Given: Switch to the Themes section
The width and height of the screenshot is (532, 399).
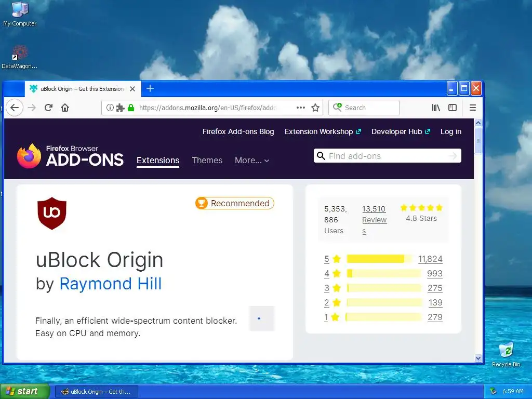Looking at the screenshot, I should [207, 160].
